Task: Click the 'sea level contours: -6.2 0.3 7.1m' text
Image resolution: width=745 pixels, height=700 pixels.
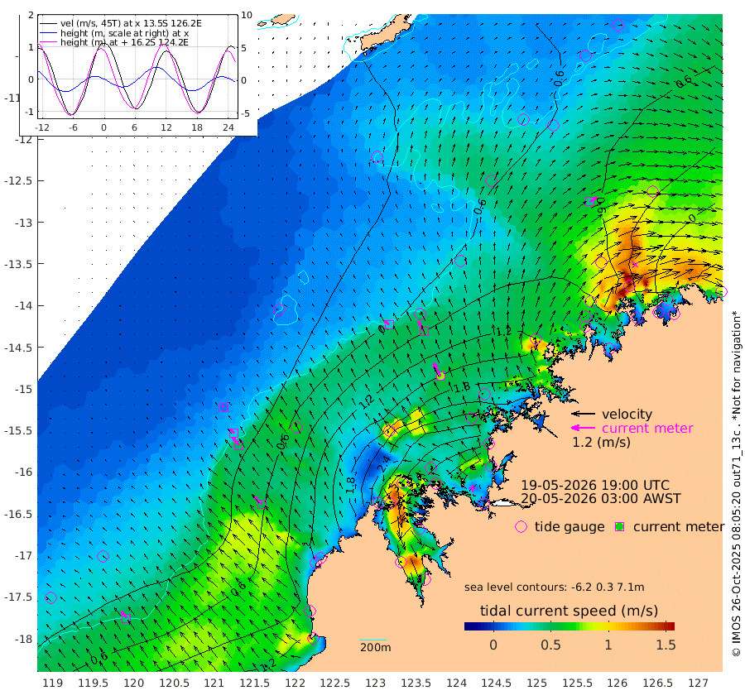Action: coord(555,587)
